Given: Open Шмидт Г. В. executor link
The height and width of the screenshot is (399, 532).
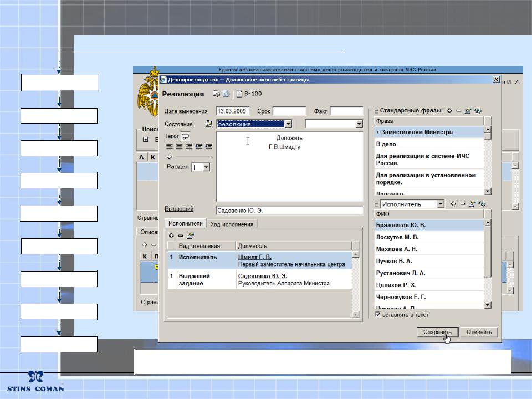Looking at the screenshot, I should pos(254,257).
